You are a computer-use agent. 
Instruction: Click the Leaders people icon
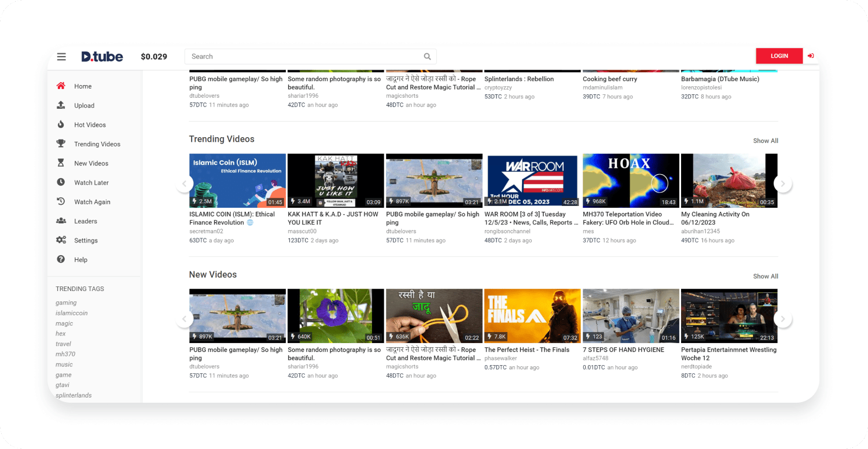click(x=61, y=221)
